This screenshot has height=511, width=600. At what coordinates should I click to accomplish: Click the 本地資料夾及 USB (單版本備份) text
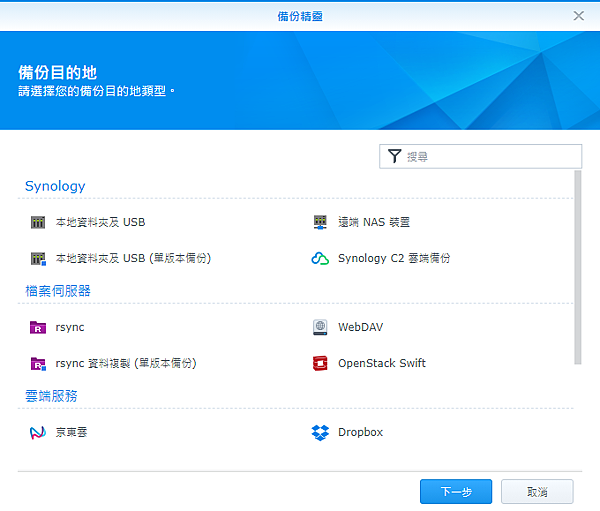pyautogui.click(x=133, y=258)
